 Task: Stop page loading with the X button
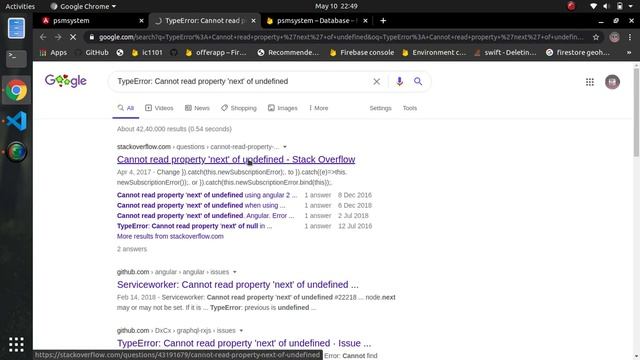[x=73, y=37]
